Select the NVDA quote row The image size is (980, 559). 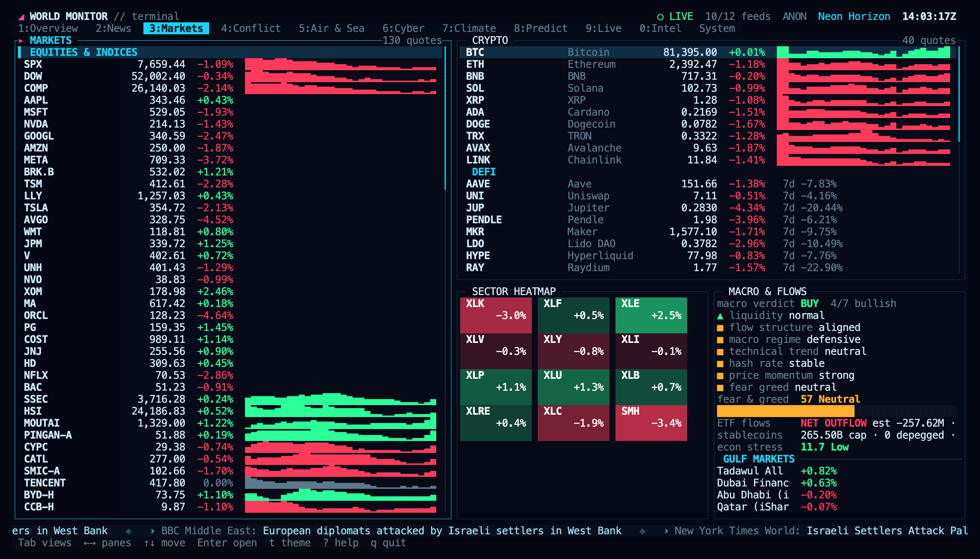pyautogui.click(x=230, y=124)
